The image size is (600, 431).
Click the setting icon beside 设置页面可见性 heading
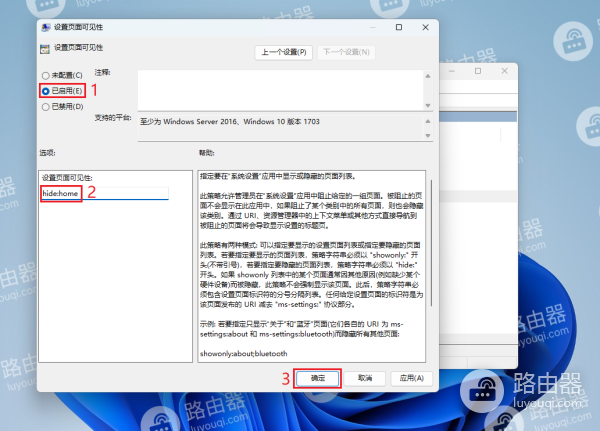45,49
